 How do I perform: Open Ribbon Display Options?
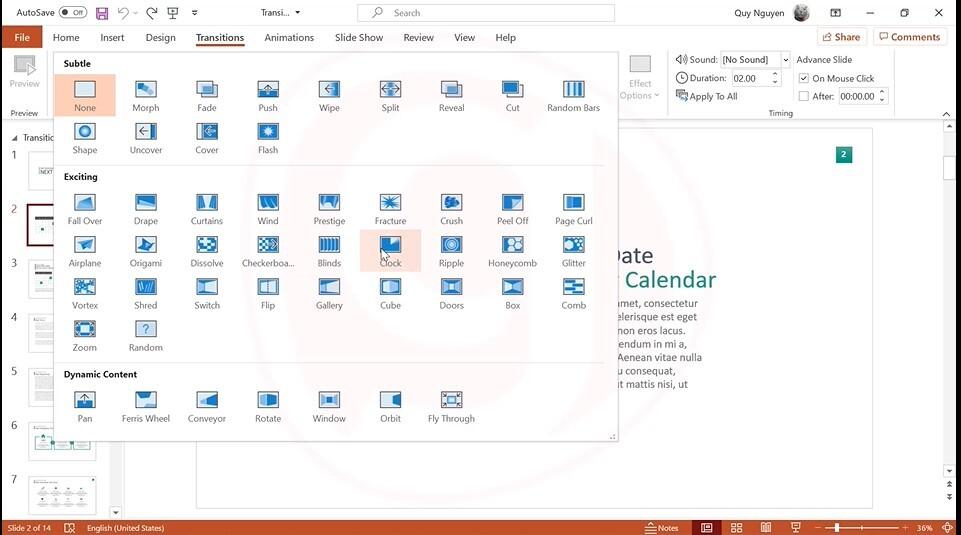[835, 13]
